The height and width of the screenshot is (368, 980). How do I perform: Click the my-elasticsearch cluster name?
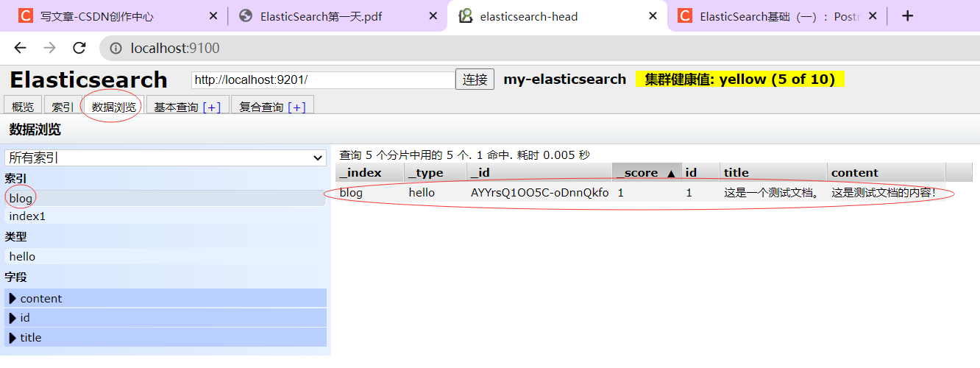tap(565, 79)
